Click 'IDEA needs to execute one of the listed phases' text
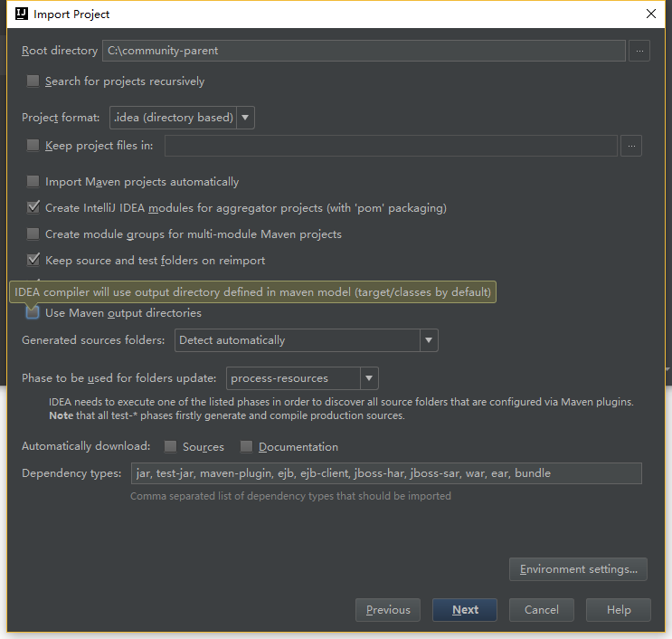This screenshot has width=672, height=639. pyautogui.click(x=341, y=402)
